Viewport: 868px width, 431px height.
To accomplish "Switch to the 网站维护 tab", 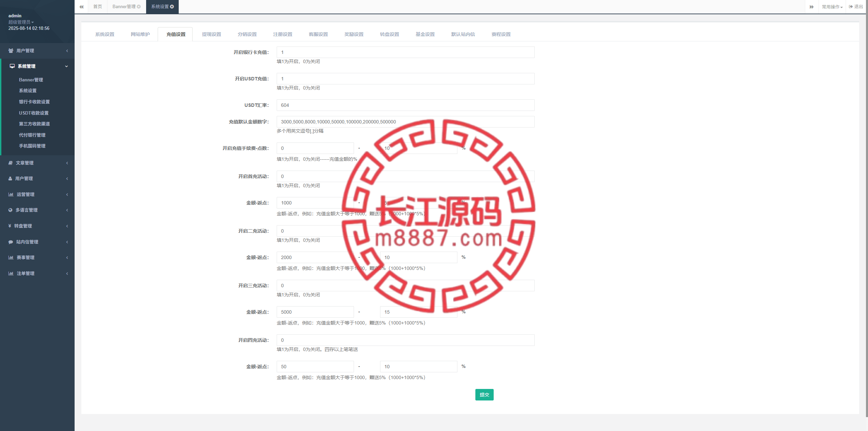I will coord(140,34).
